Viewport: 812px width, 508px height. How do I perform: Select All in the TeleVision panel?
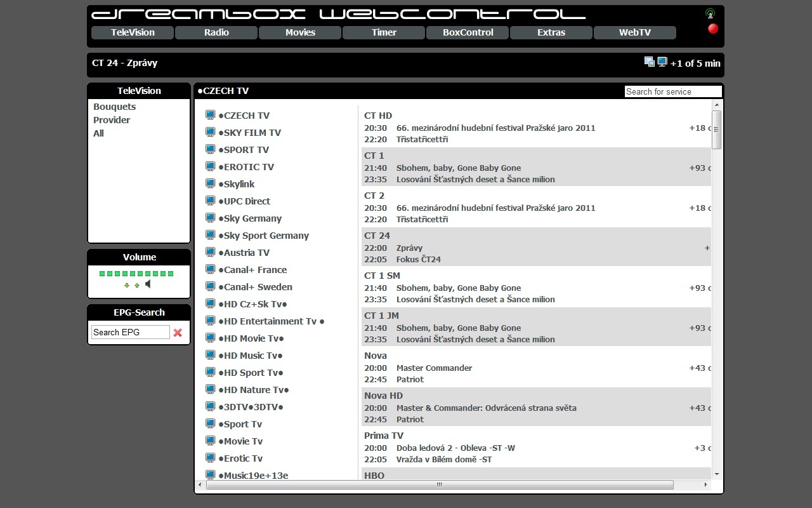(98, 133)
